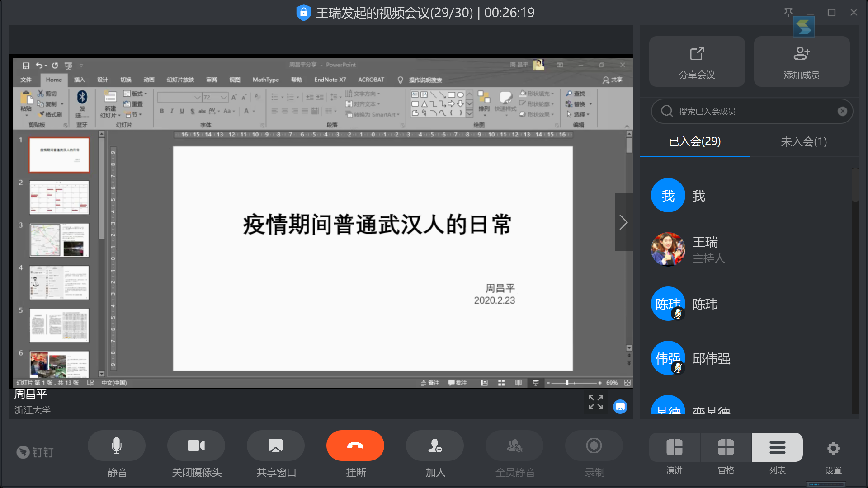
Task: Turn off camera via 关闭摄像头
Action: click(x=196, y=446)
